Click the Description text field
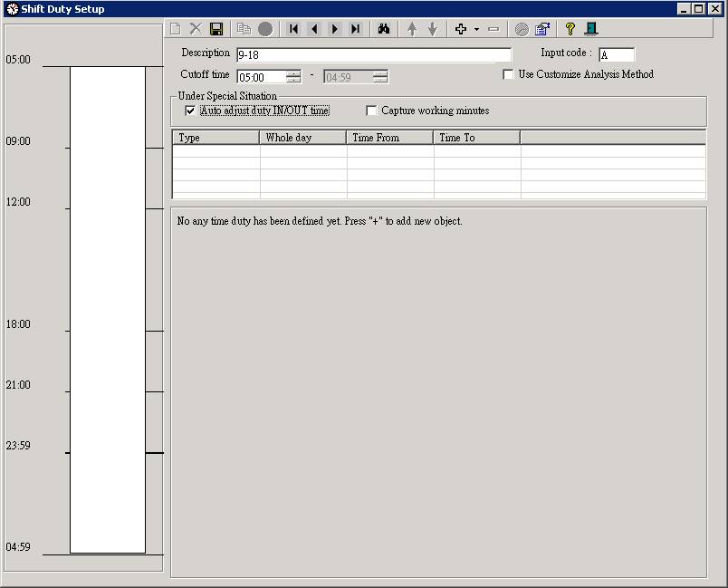The image size is (728, 588). coord(374,54)
